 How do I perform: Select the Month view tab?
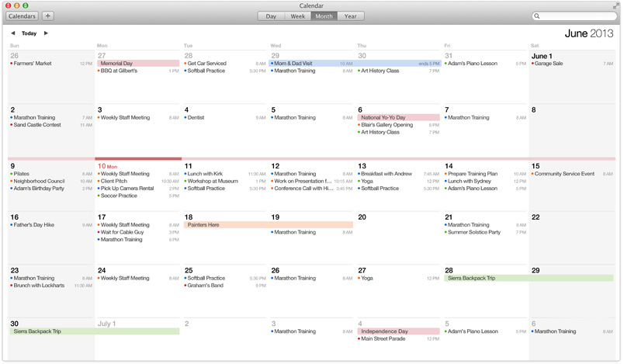click(324, 16)
